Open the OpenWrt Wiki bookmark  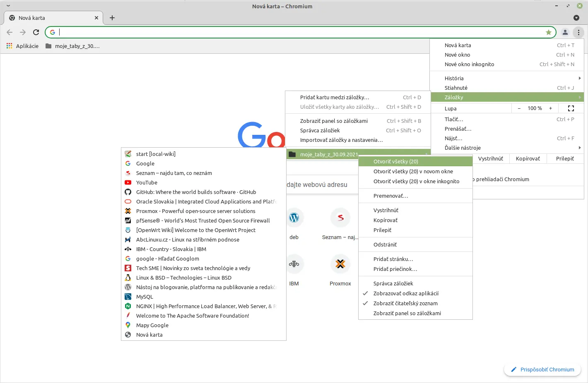[204, 230]
